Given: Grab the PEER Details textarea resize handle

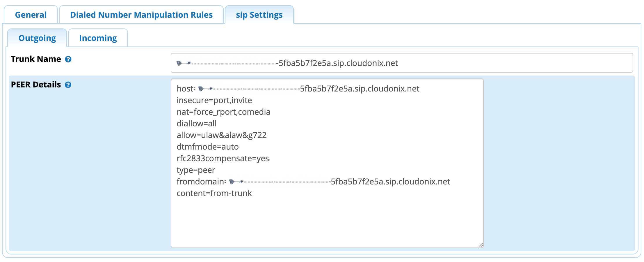Looking at the screenshot, I should pyautogui.click(x=480, y=245).
